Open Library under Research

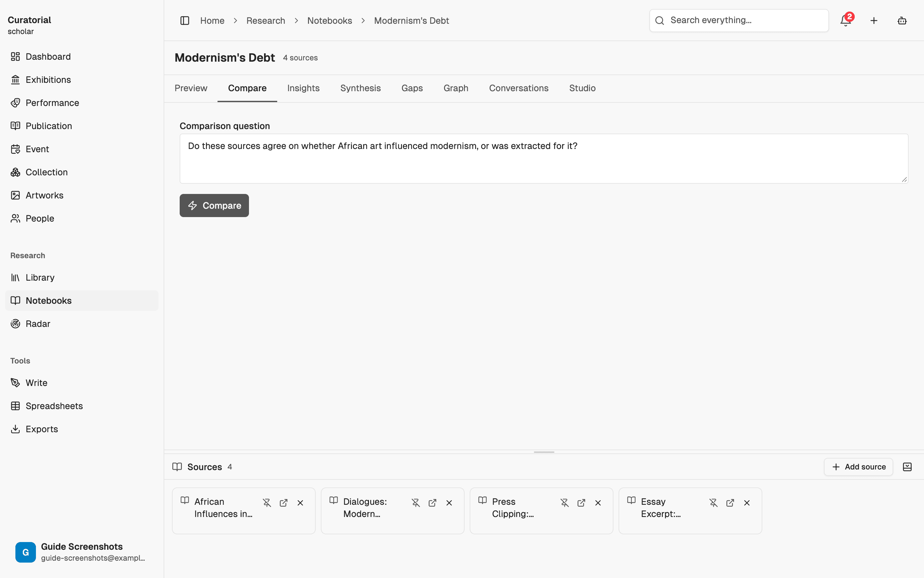point(82,277)
